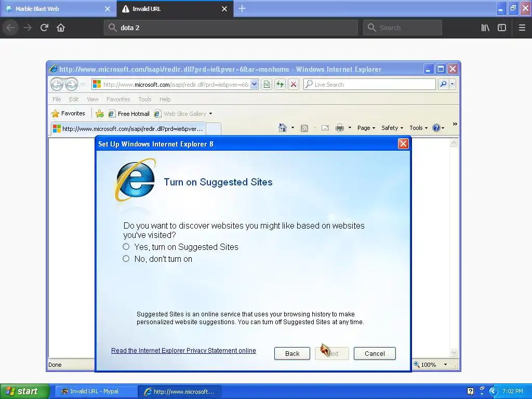Open the IE File menu

coord(57,99)
